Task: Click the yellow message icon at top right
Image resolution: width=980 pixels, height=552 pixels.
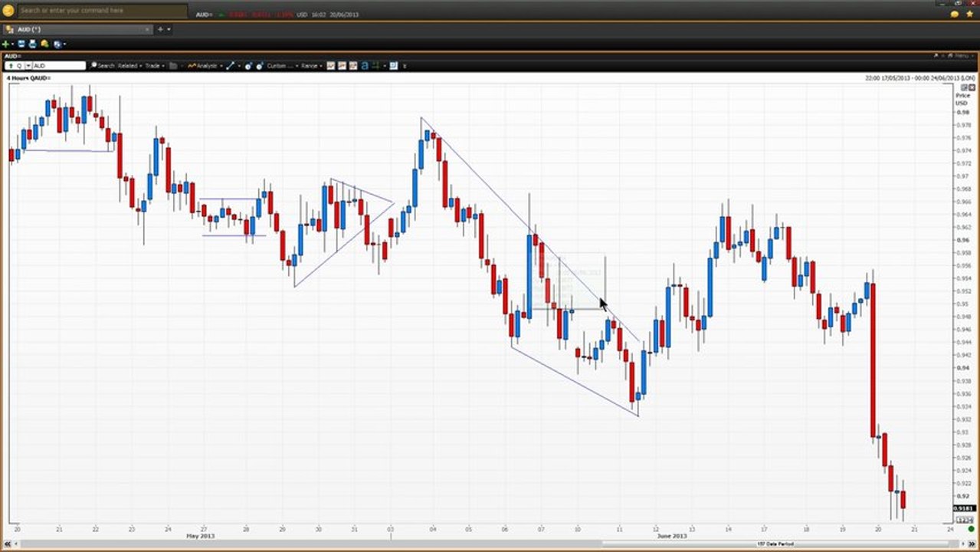Action: click(x=954, y=14)
